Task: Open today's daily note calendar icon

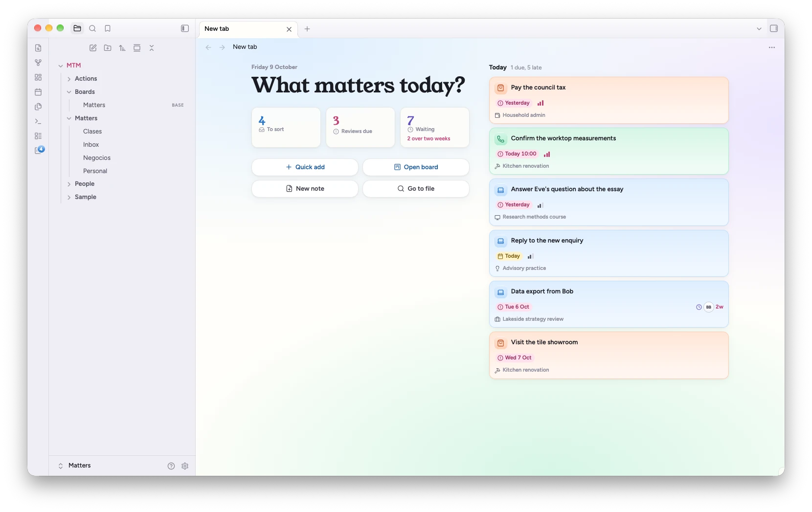Action: (x=38, y=92)
